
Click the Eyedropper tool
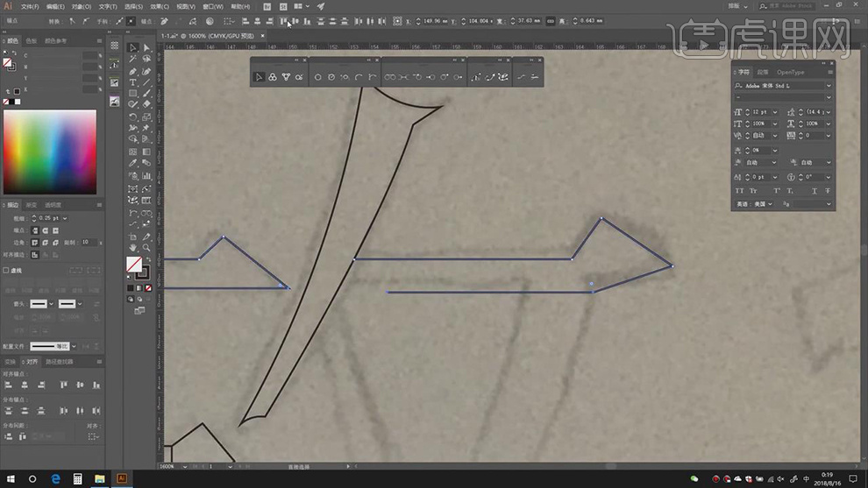pos(132,162)
